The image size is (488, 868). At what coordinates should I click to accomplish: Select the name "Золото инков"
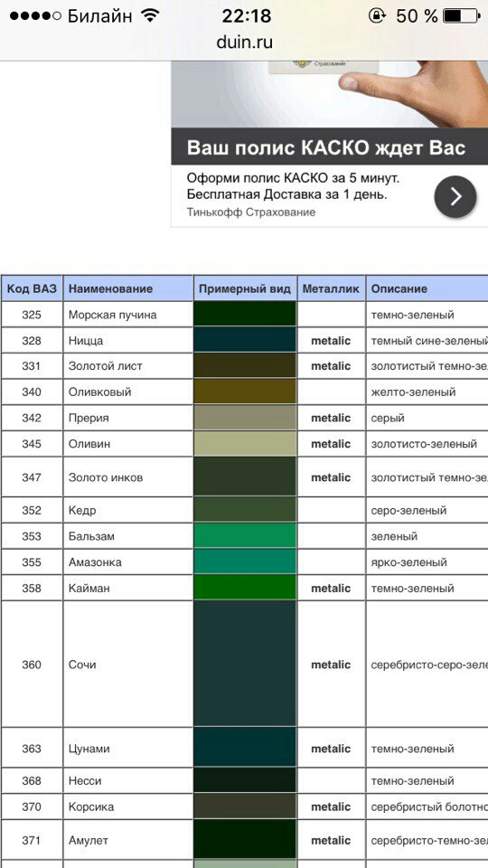106,477
